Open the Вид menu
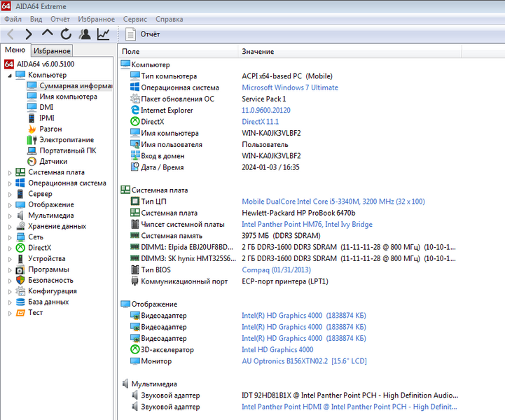 click(36, 20)
